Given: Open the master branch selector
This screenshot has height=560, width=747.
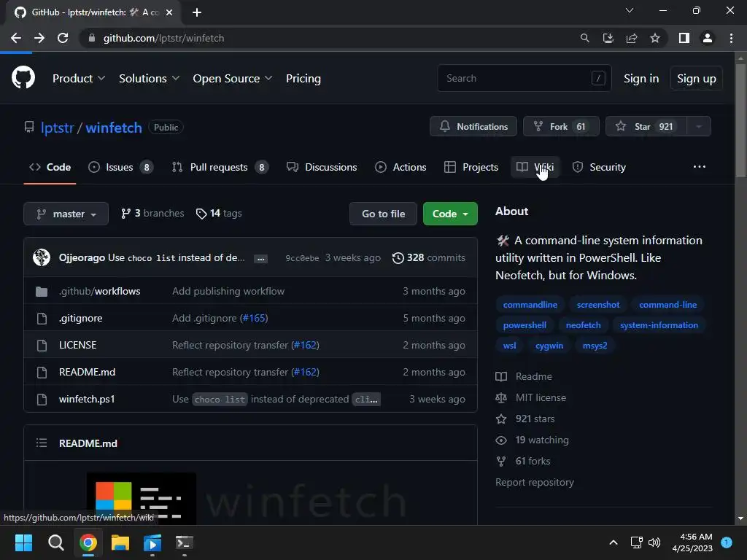Looking at the screenshot, I should tap(66, 214).
